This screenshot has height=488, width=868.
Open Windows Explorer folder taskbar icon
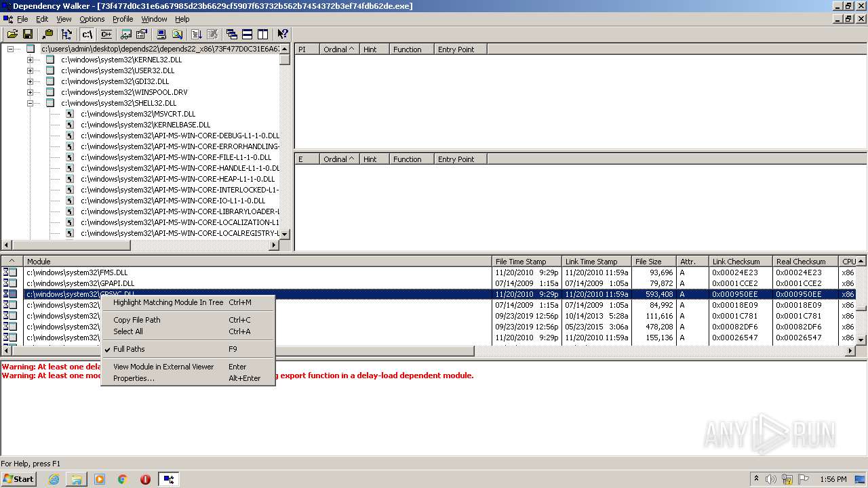(x=77, y=479)
